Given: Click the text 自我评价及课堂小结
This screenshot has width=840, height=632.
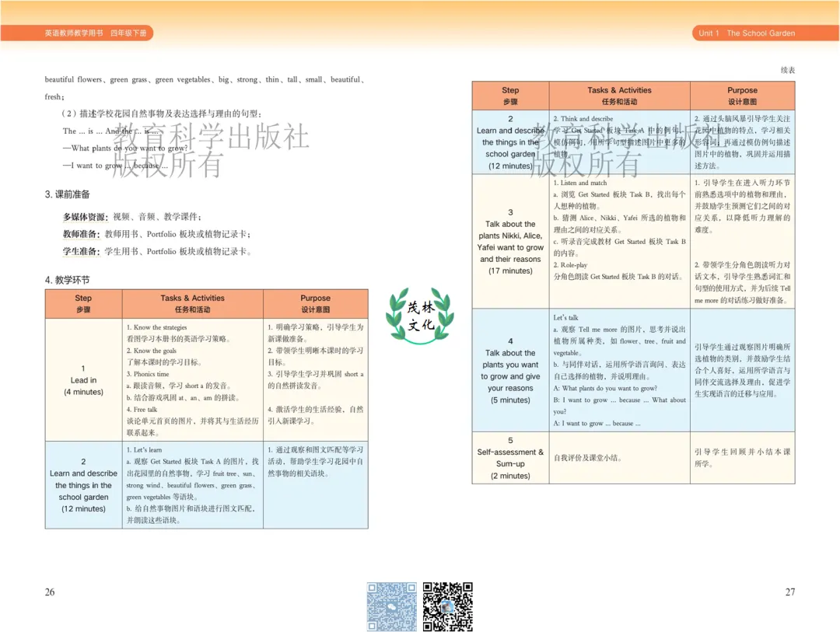Looking at the screenshot, I should [x=588, y=458].
